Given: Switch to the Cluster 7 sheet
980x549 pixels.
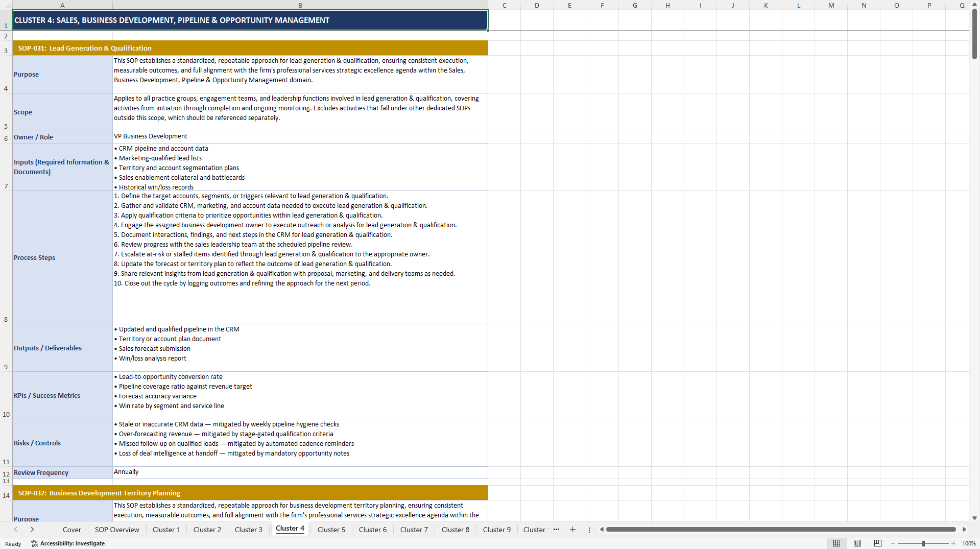Looking at the screenshot, I should (414, 530).
